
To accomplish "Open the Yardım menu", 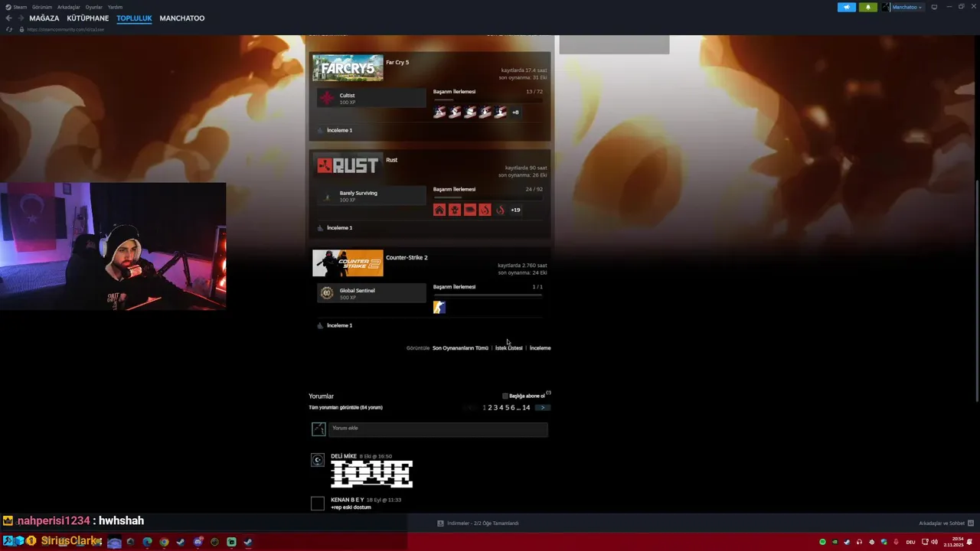I will pyautogui.click(x=115, y=7).
